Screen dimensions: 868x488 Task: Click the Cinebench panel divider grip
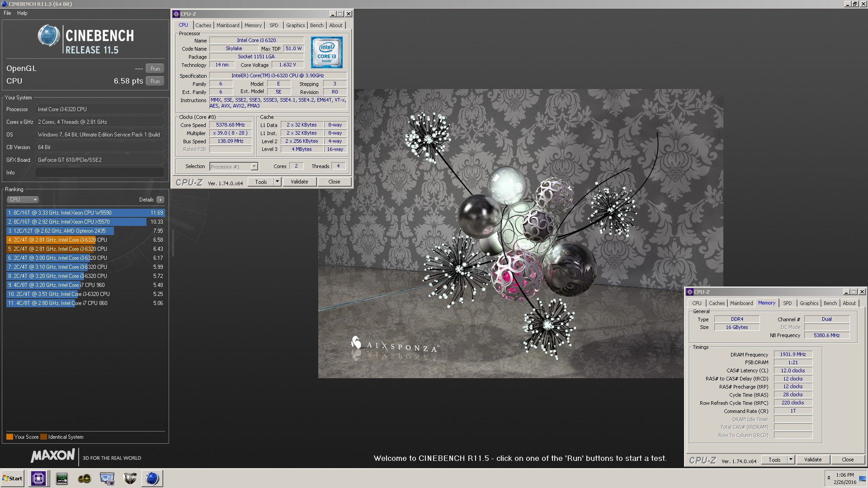click(173, 243)
